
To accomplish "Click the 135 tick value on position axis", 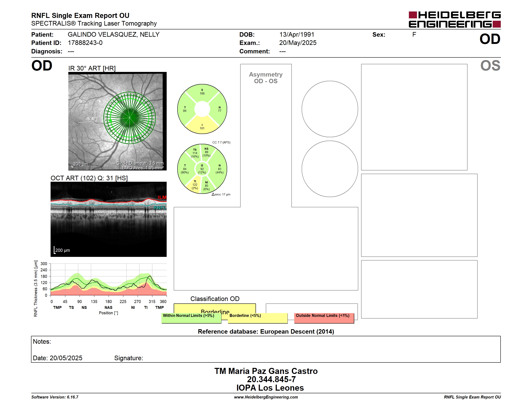I will pos(94,301).
